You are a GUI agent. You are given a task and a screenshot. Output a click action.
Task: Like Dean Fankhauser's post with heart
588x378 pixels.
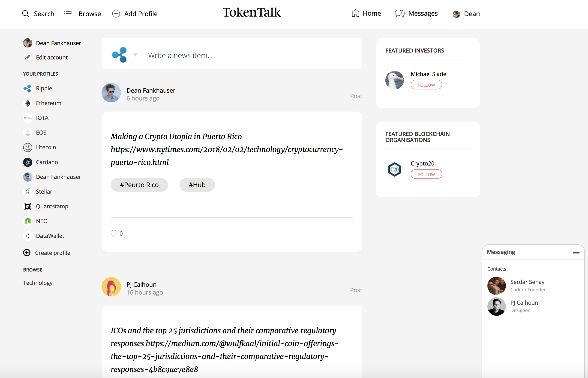coord(114,233)
